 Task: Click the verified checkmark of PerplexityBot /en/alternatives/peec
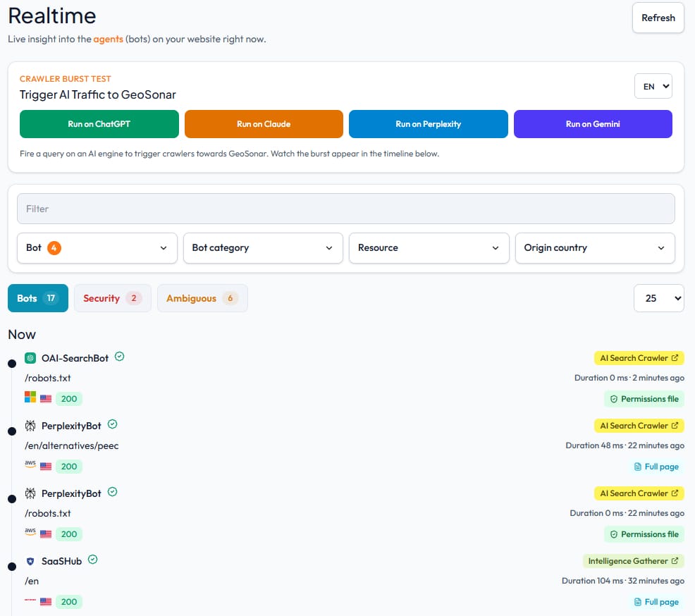[x=113, y=424]
